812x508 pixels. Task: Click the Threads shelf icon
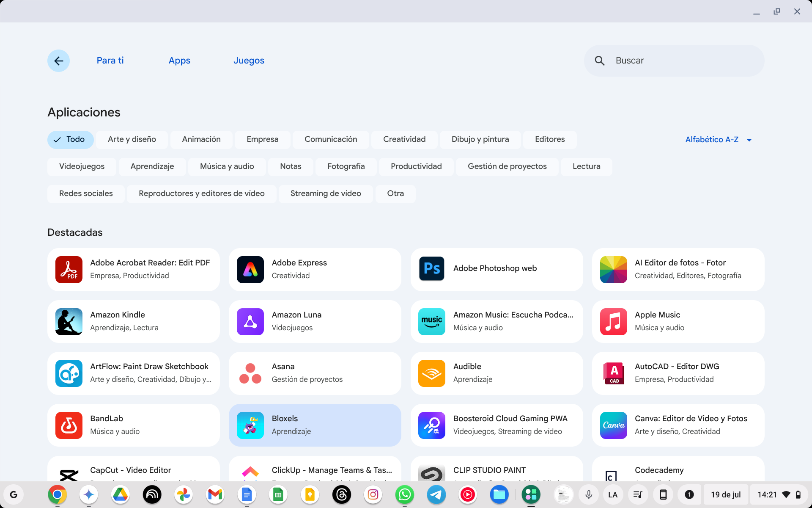(x=342, y=494)
